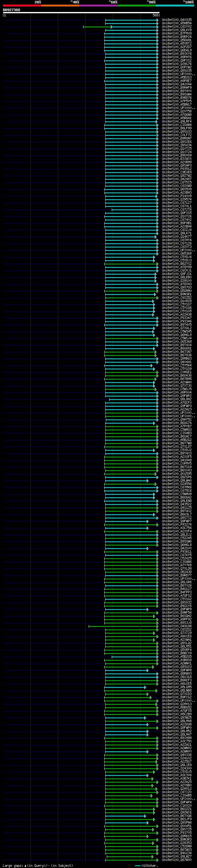
Task: Select entry UniRef100_Q2VT58
Action: (177, 111)
